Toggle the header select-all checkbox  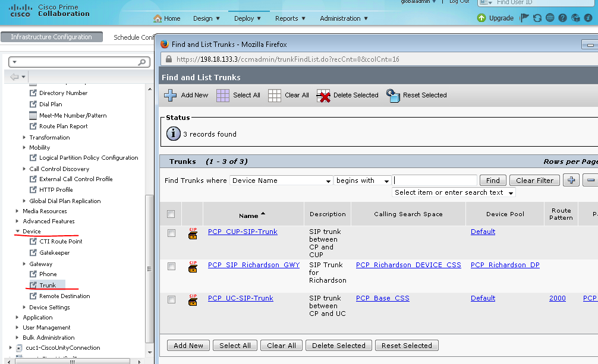171,214
